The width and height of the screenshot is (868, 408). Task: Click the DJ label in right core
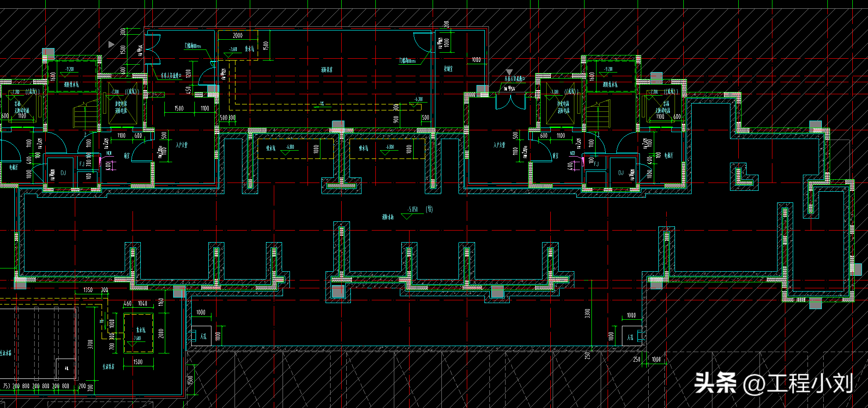pyautogui.click(x=621, y=173)
